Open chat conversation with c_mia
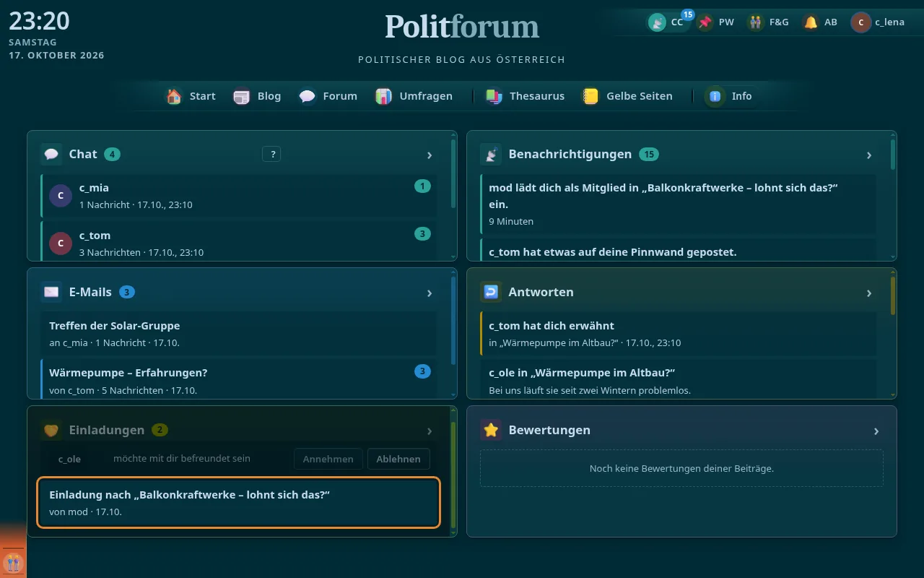This screenshot has height=578, width=924. (x=239, y=196)
